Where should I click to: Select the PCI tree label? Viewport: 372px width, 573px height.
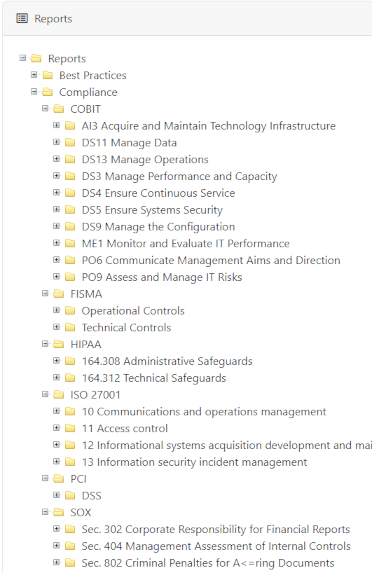click(x=79, y=478)
